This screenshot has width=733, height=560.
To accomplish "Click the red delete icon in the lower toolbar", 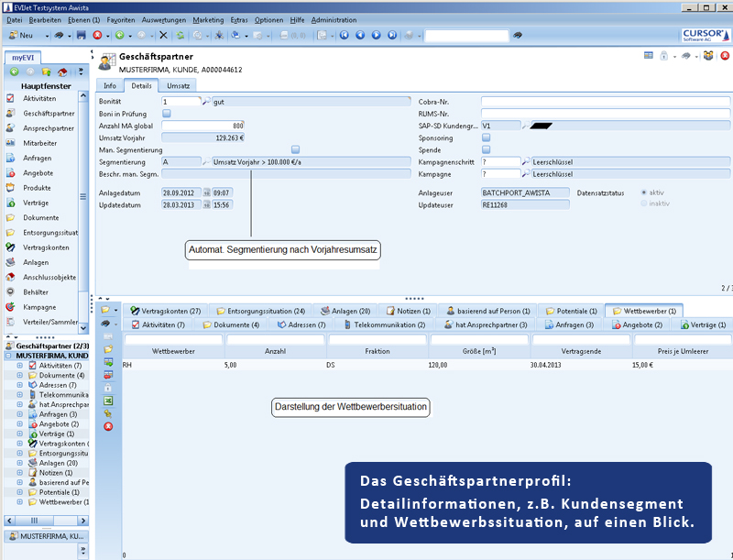I will [x=108, y=426].
